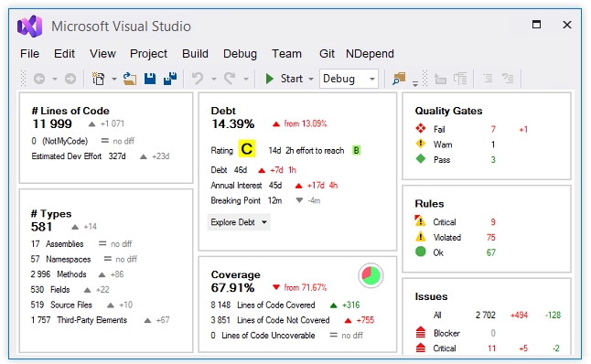Click the 75 violated rules count
This screenshot has width=591, height=364.
coord(490,238)
